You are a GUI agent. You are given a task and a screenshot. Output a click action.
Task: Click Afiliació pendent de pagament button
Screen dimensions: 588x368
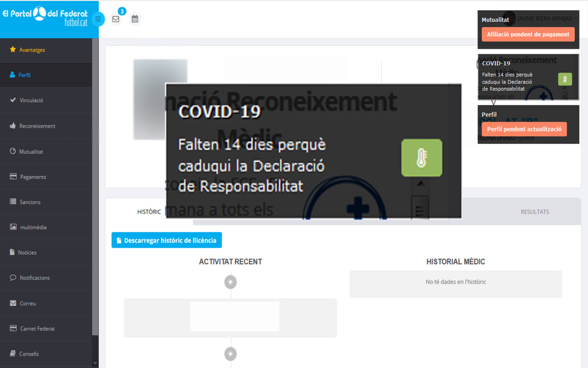528,34
